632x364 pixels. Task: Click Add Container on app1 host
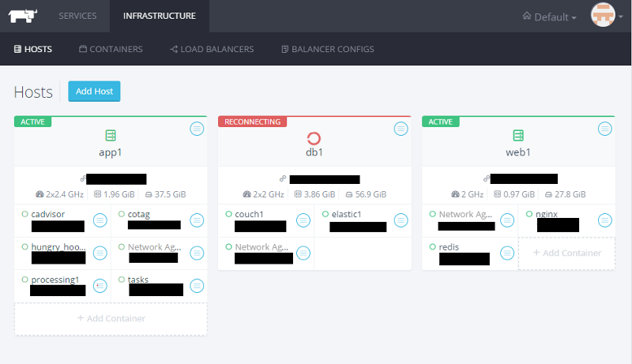pos(111,318)
